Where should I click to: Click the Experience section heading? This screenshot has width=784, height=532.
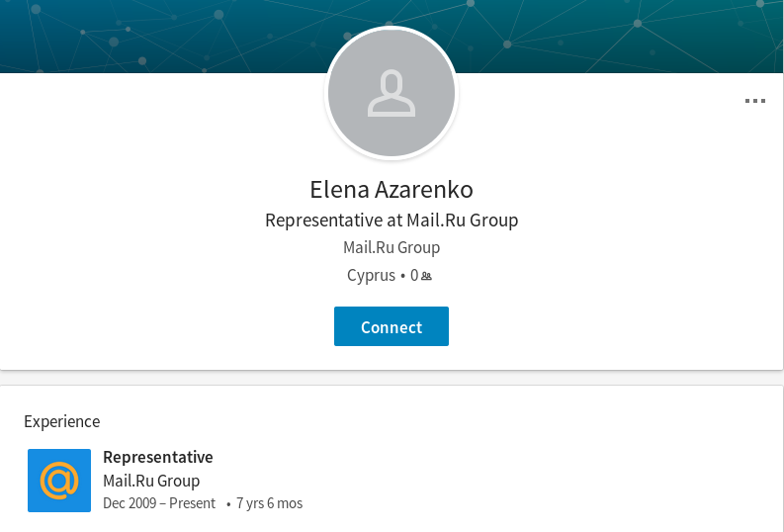(62, 421)
